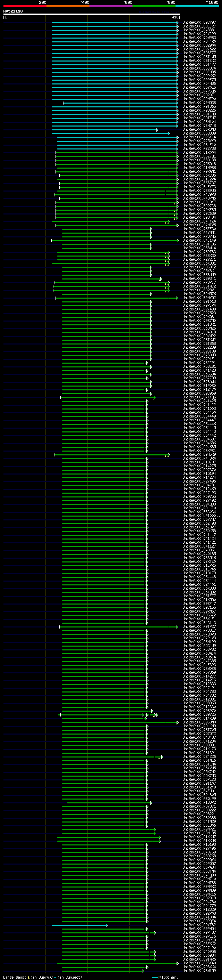The image size is (222, 980).
Task: Select UniRef100_B4FYZ4 label
Action: pyautogui.click(x=199, y=221)
